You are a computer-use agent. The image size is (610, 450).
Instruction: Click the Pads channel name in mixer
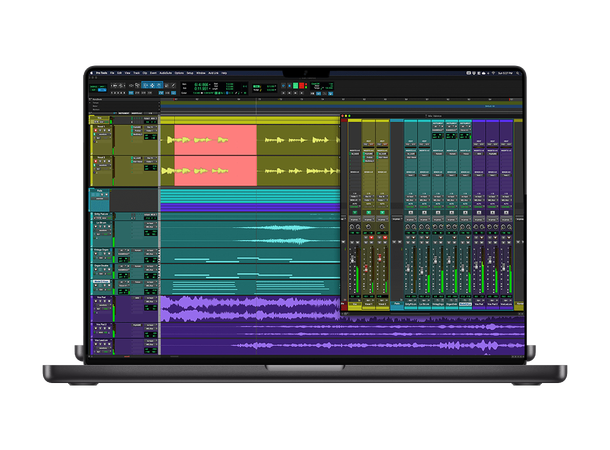coord(397,303)
